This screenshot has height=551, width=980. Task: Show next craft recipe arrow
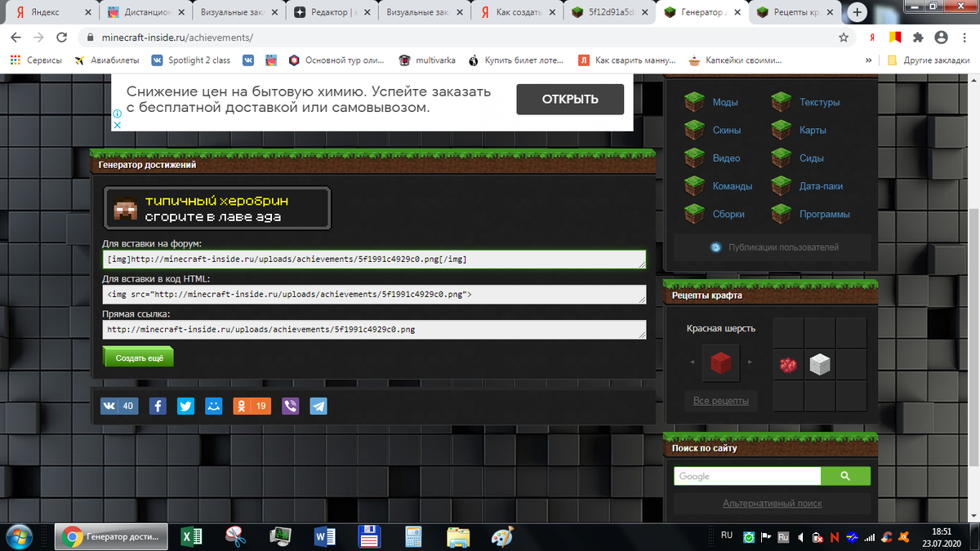click(x=750, y=362)
